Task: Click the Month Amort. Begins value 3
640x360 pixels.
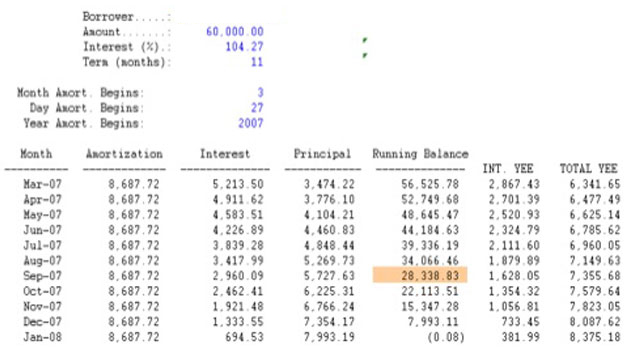Action: click(x=260, y=93)
